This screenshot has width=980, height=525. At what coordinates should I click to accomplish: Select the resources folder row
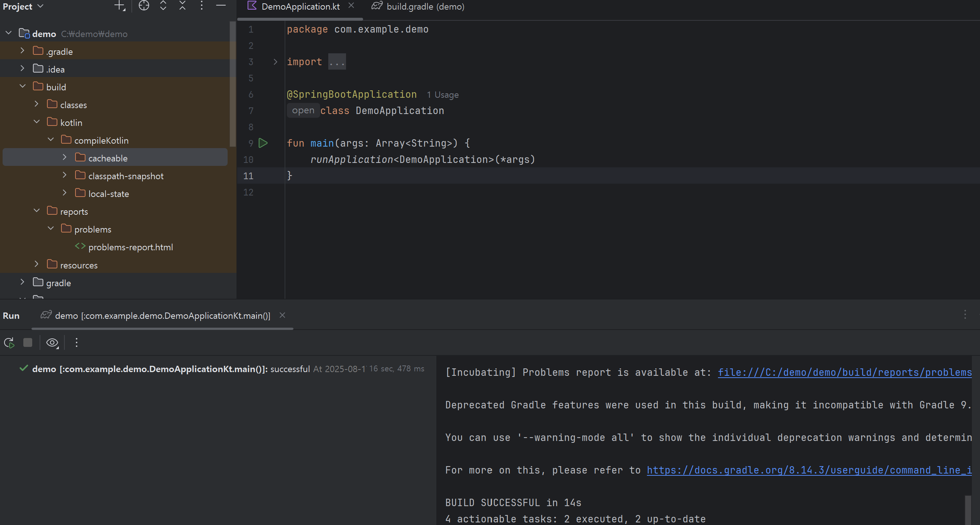(115, 265)
